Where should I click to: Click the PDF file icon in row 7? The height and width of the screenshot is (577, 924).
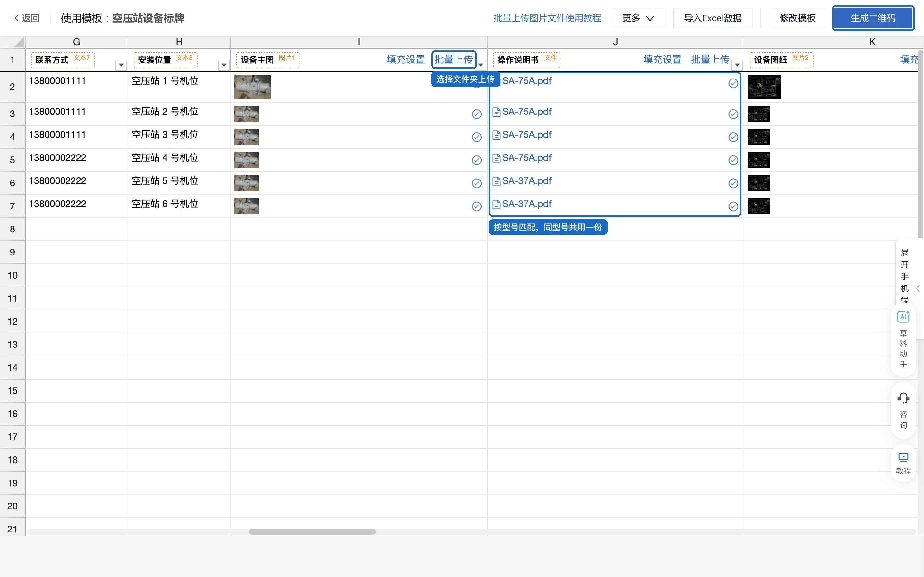[496, 204]
